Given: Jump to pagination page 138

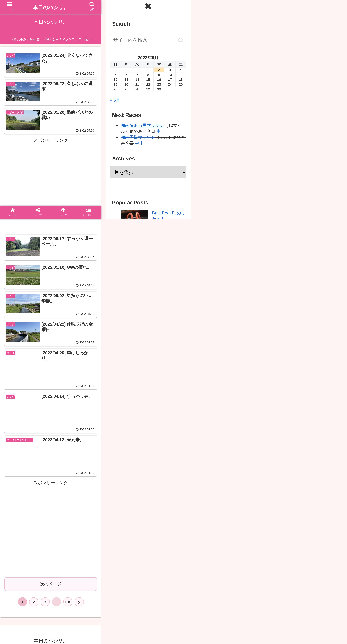Looking at the screenshot, I should (x=68, y=602).
